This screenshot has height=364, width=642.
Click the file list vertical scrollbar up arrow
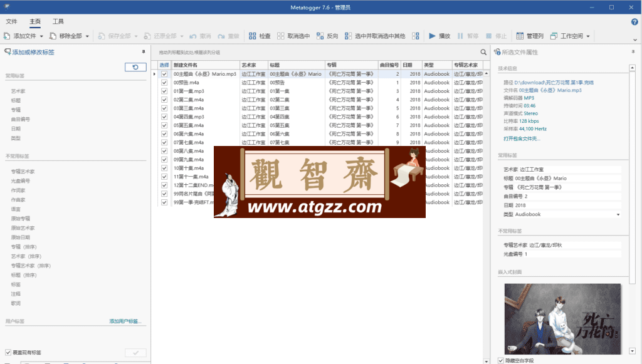click(x=487, y=74)
